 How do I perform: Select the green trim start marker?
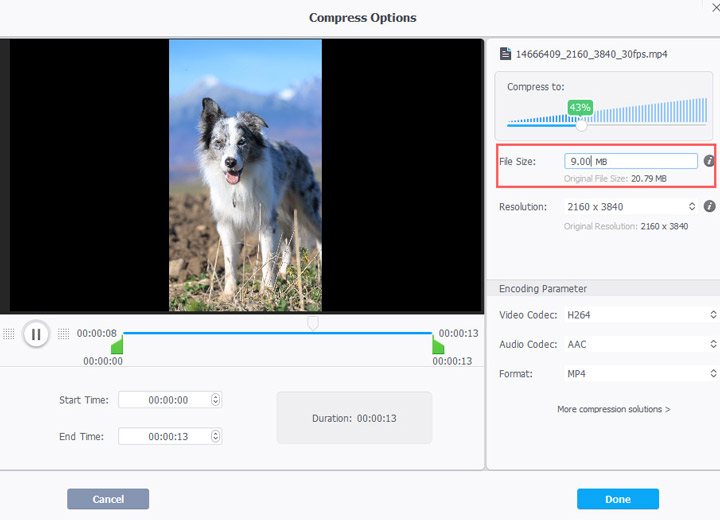[x=117, y=345]
